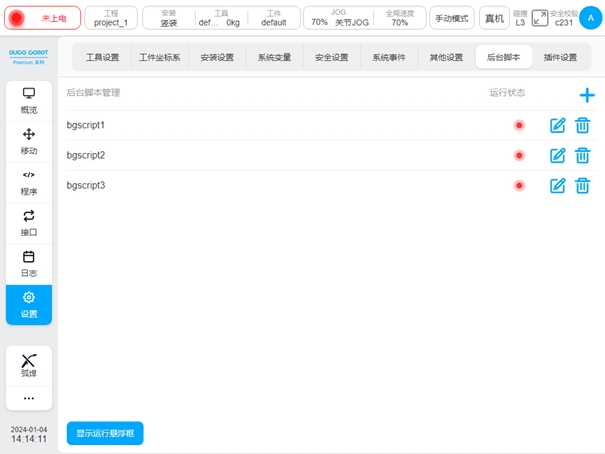Image resolution: width=605 pixels, height=454 pixels.
Task: Edit bgscript2 using its pencil icon
Action: [558, 155]
